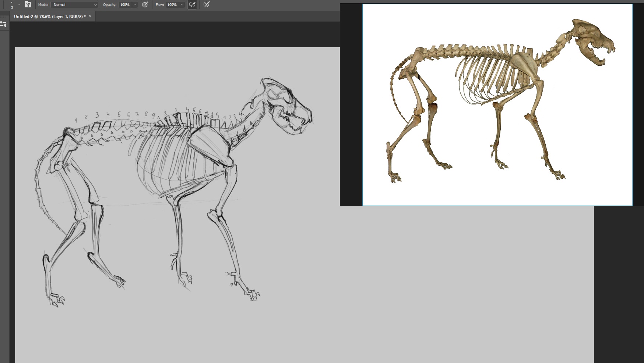Click the Opacity percentage field
The width and height of the screenshot is (644, 363).
point(125,5)
